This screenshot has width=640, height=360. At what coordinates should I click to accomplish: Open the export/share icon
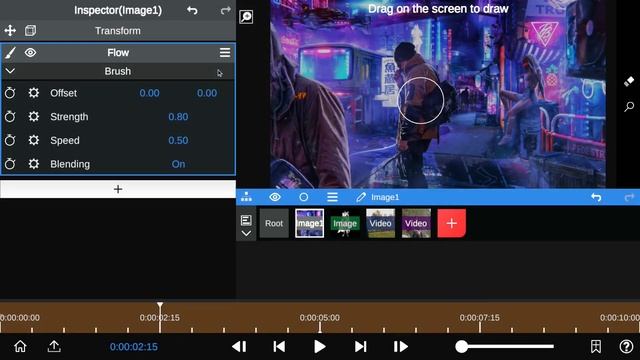[54, 347]
